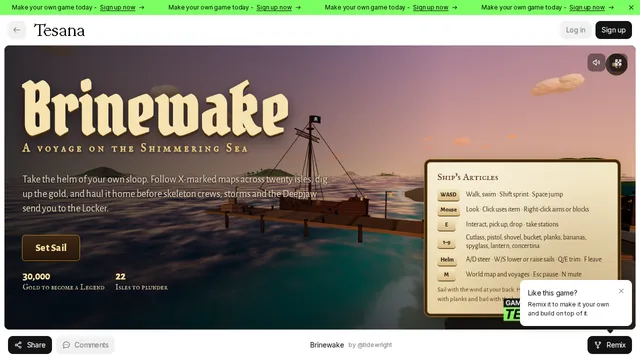Viewport: 640px width, 360px height.
Task: Open the first 'Sign up now' banner link
Action: pyautogui.click(x=118, y=7)
